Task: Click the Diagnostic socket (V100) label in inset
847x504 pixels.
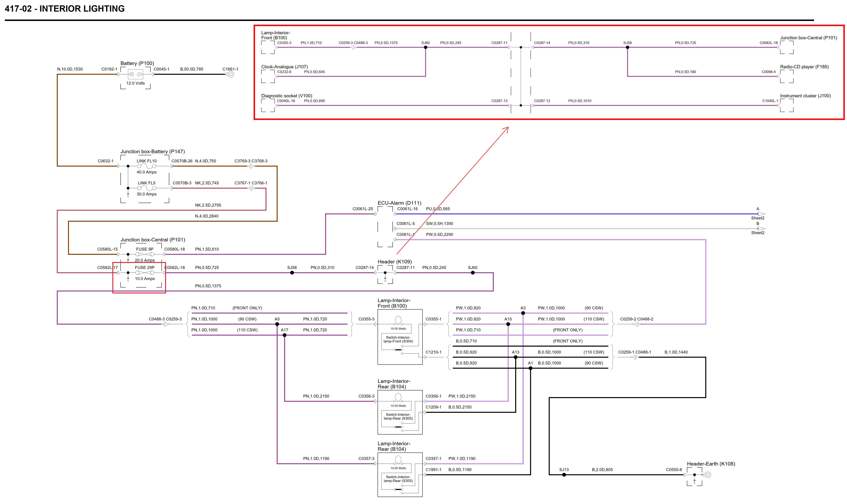Action: coord(287,96)
